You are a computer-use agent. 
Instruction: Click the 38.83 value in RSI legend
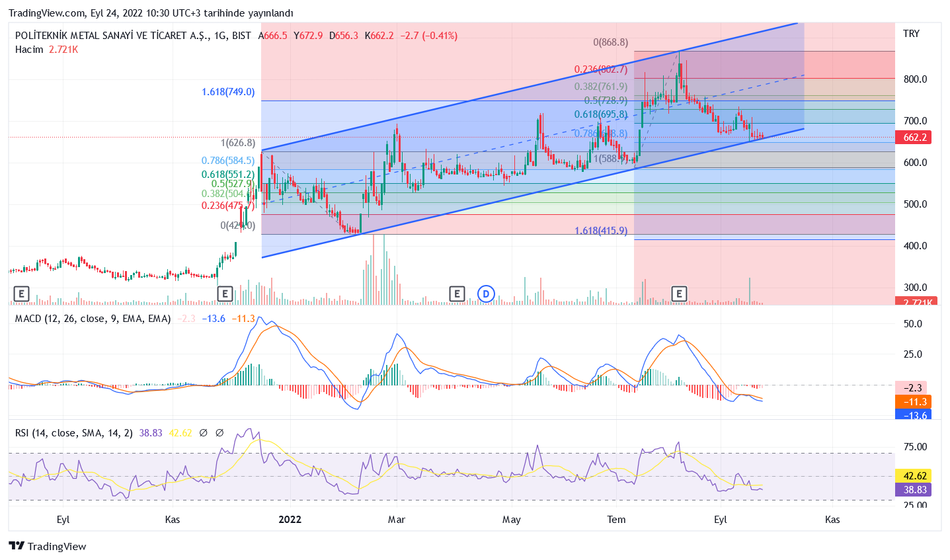pyautogui.click(x=151, y=433)
